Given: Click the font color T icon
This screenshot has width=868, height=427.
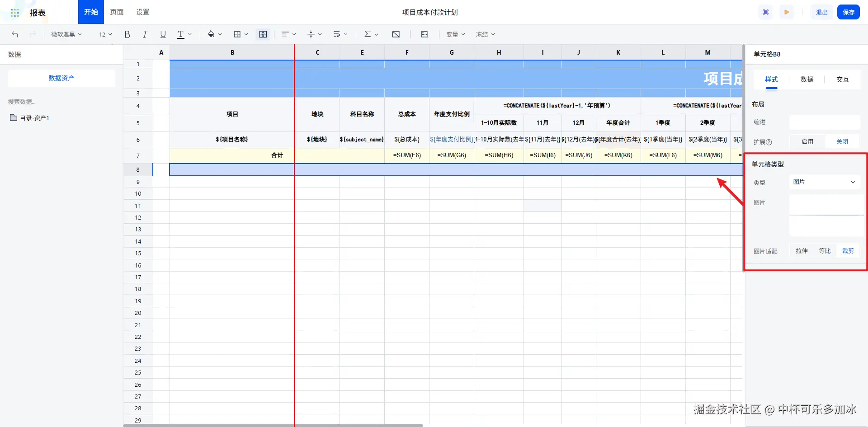Looking at the screenshot, I should coord(180,34).
